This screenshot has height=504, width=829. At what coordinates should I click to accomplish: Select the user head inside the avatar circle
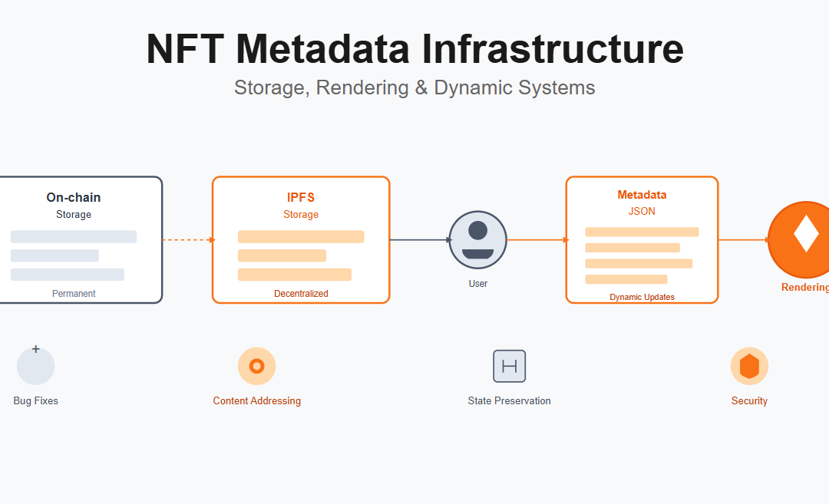[477, 230]
